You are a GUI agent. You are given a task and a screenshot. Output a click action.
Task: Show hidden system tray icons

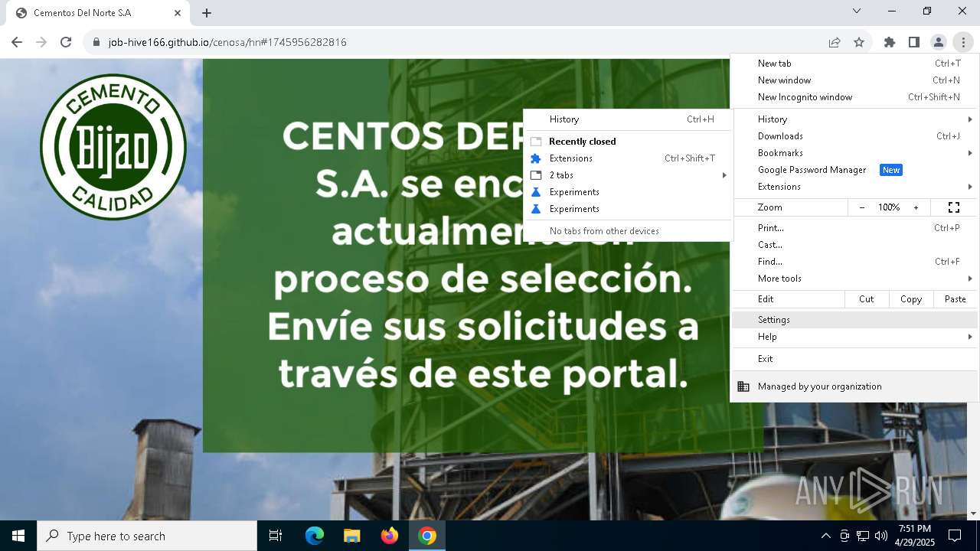click(x=826, y=536)
